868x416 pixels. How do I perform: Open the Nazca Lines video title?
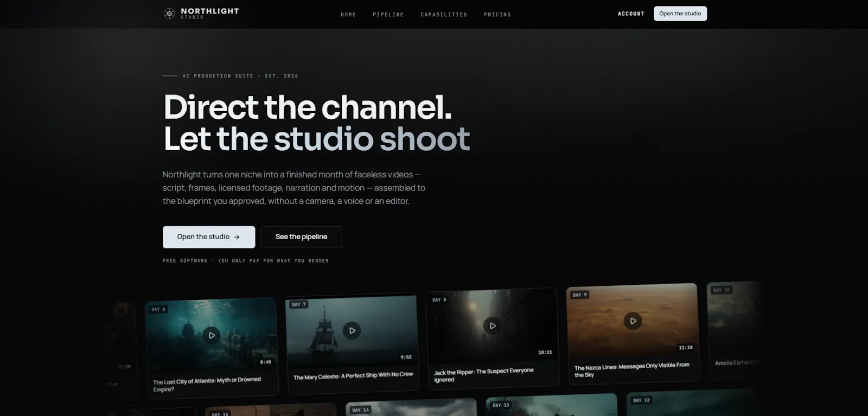[x=632, y=370]
